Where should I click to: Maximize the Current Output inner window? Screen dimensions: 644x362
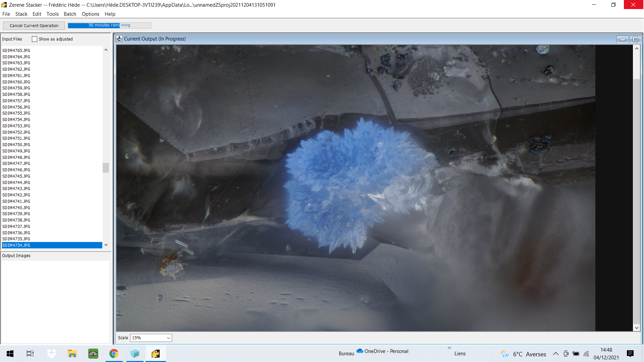pyautogui.click(x=635, y=40)
